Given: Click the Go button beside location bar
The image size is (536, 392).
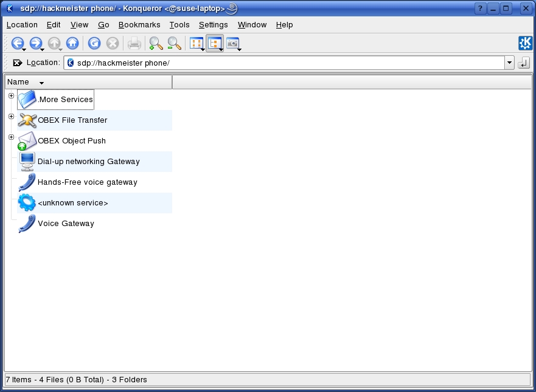Looking at the screenshot, I should (x=523, y=63).
